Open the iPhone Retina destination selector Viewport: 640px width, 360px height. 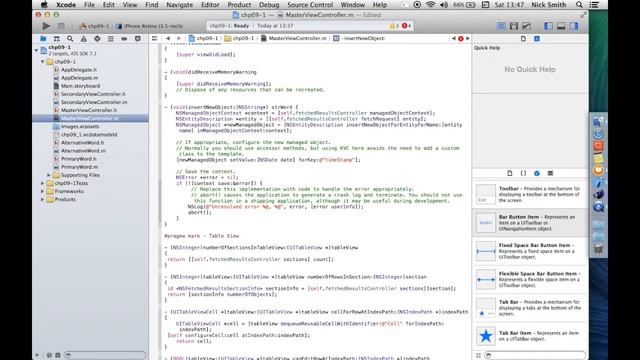point(149,26)
